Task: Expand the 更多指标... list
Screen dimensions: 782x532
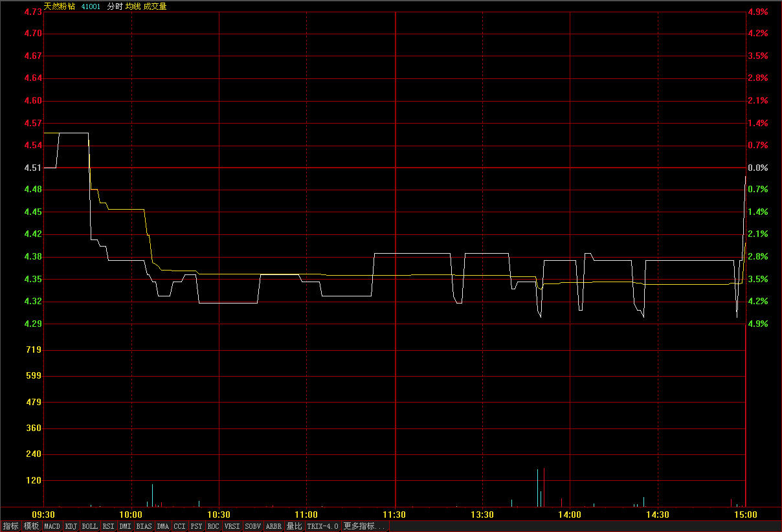Action: coord(364,526)
